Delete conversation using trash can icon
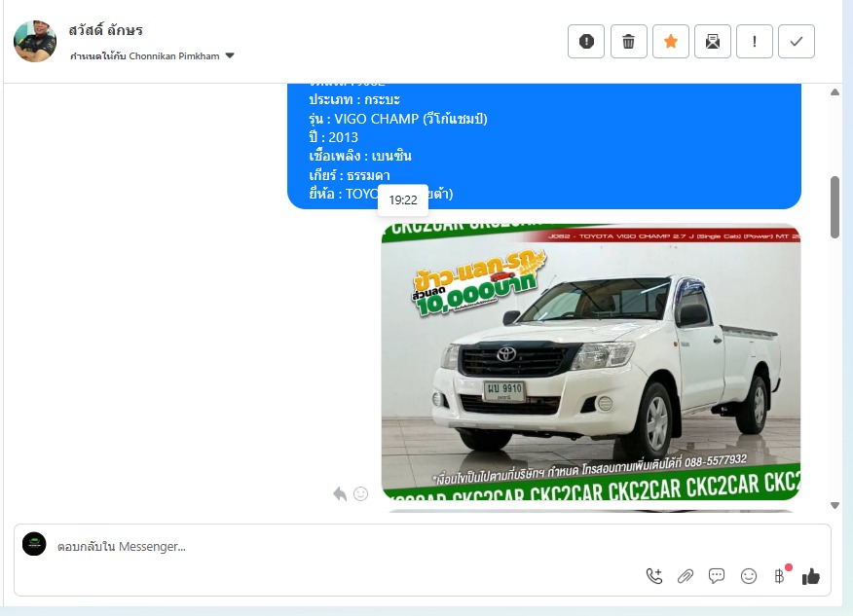The height and width of the screenshot is (616, 853). click(x=628, y=41)
